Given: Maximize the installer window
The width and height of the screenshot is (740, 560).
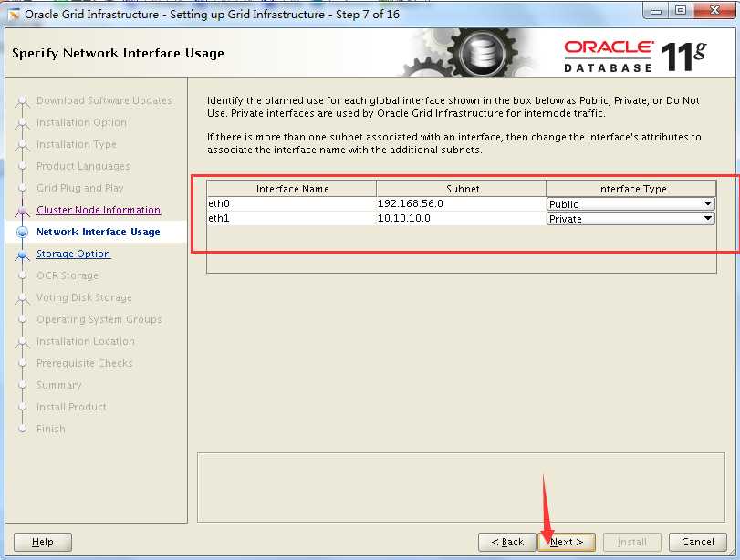Looking at the screenshot, I should coord(681,11).
